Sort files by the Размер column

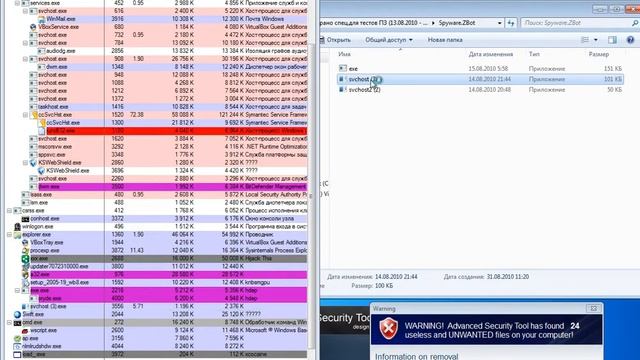tap(599, 54)
